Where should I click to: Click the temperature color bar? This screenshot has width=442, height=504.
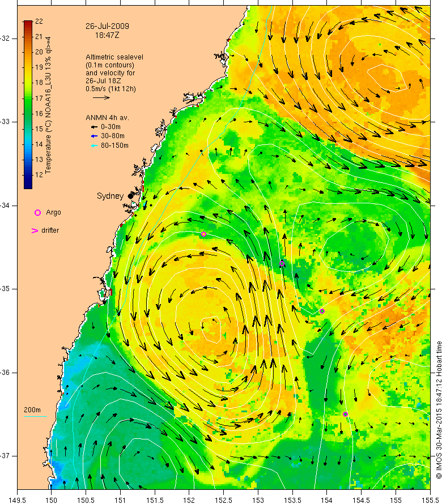[x=28, y=105]
